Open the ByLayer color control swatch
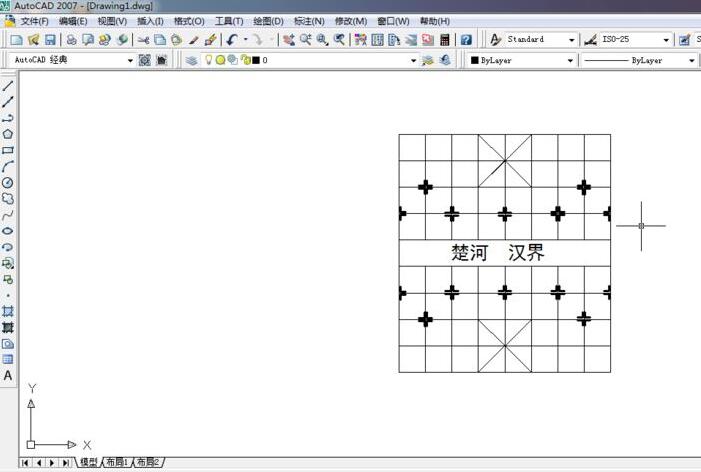This screenshot has width=701, height=472. 522,60
